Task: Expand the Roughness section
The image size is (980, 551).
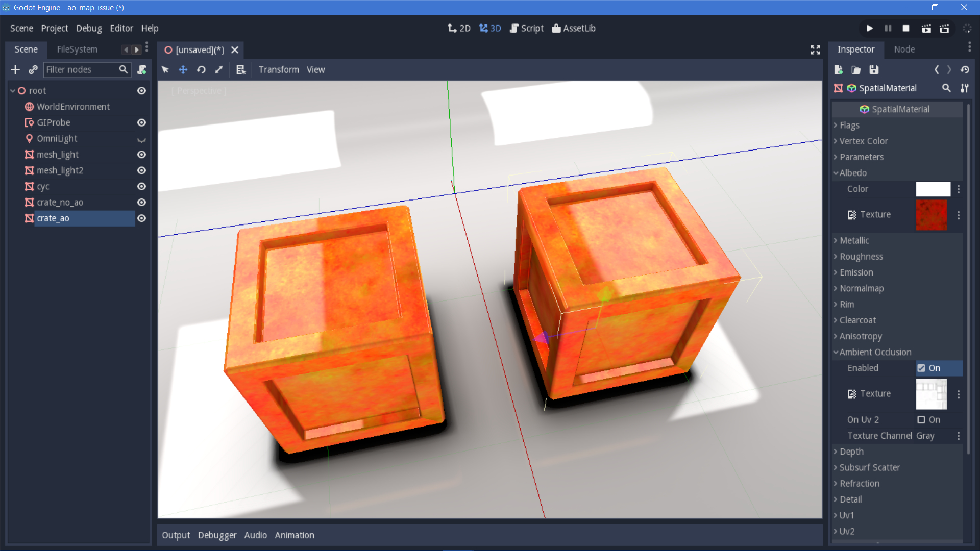Action: click(x=862, y=256)
